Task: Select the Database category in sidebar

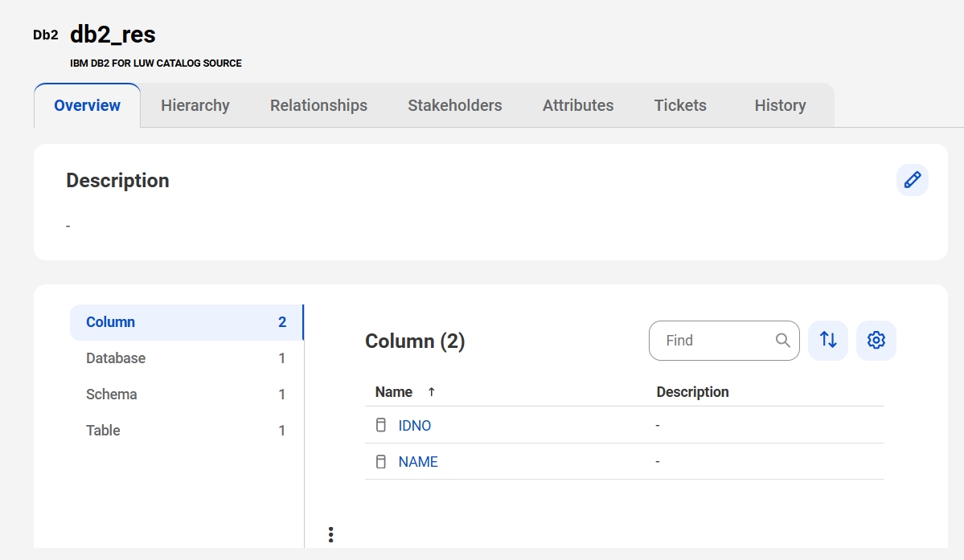Action: 187,358
